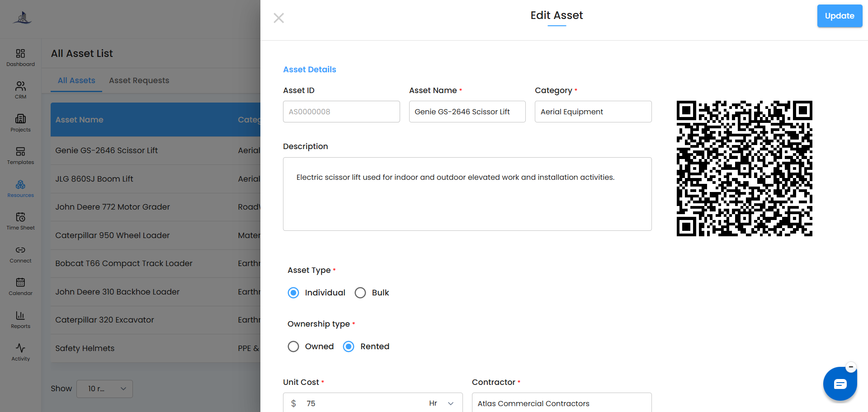
Task: Close the Edit Asset panel
Action: click(x=279, y=18)
